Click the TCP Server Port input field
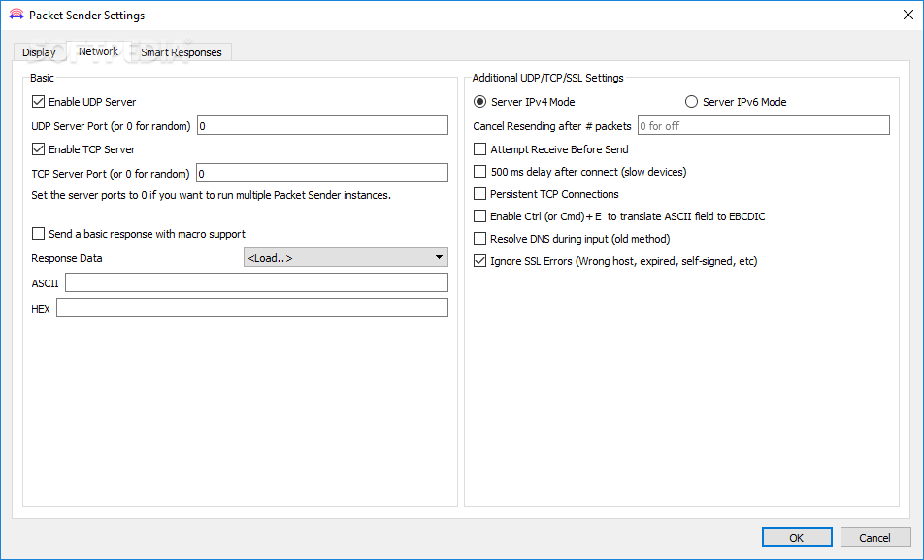The image size is (924, 560). 322,174
